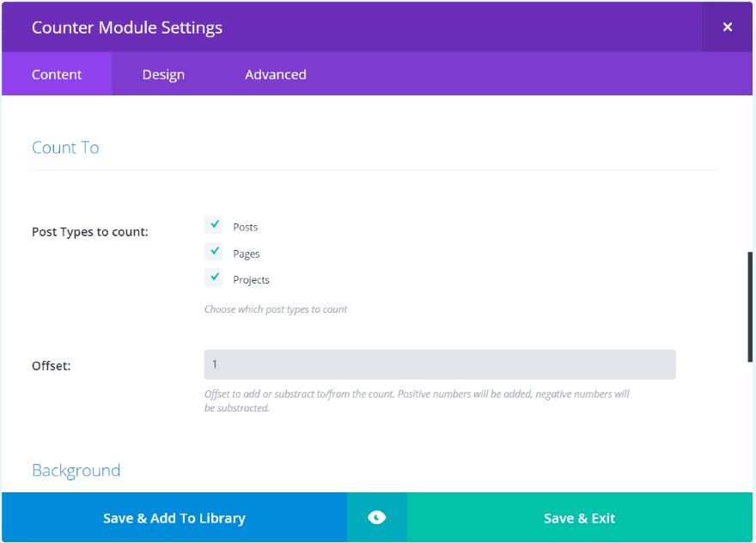The width and height of the screenshot is (756, 543).
Task: Click the 'Offset:' field label
Action: [x=52, y=366]
